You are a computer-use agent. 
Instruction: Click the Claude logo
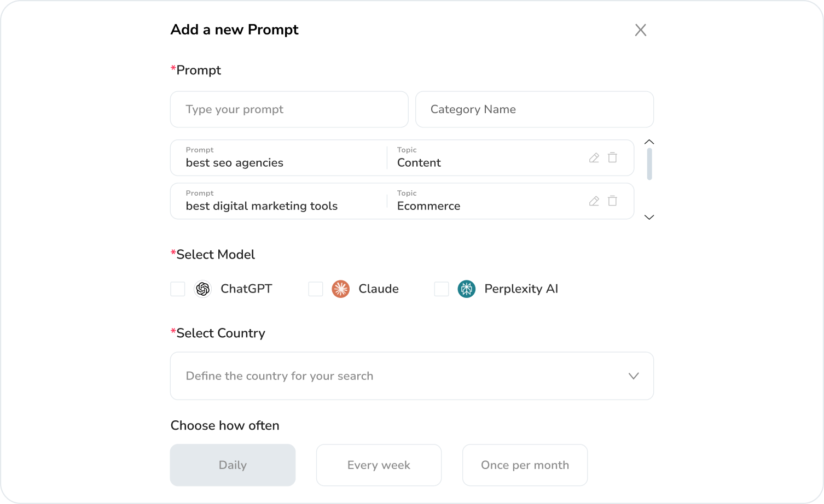click(x=340, y=289)
